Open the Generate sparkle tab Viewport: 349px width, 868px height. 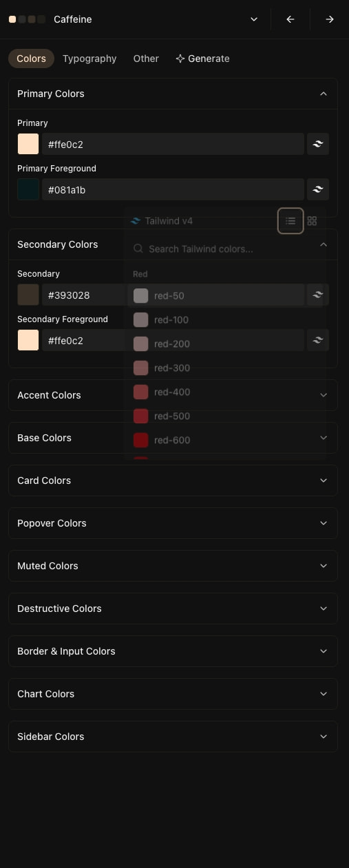point(202,59)
